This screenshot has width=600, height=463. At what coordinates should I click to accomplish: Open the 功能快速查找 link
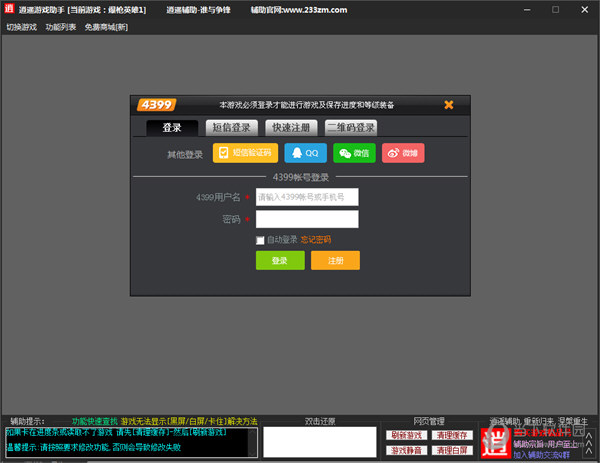pyautogui.click(x=95, y=421)
